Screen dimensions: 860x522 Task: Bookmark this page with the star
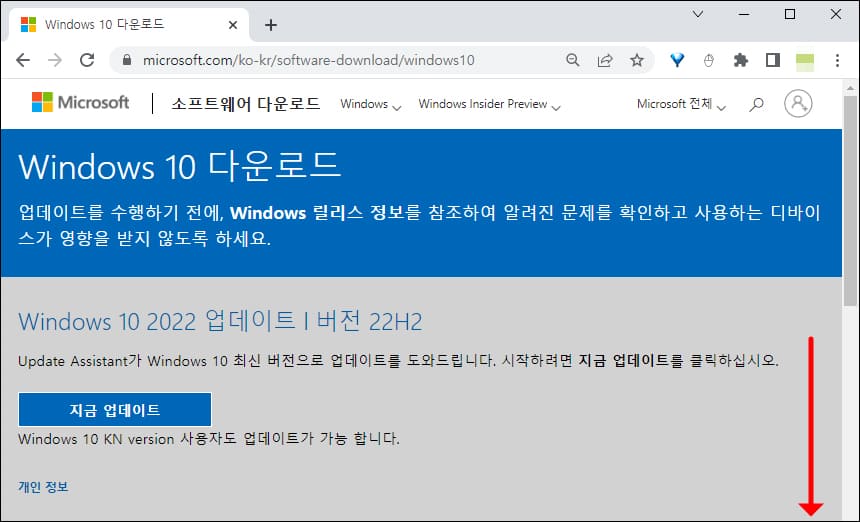pos(637,60)
